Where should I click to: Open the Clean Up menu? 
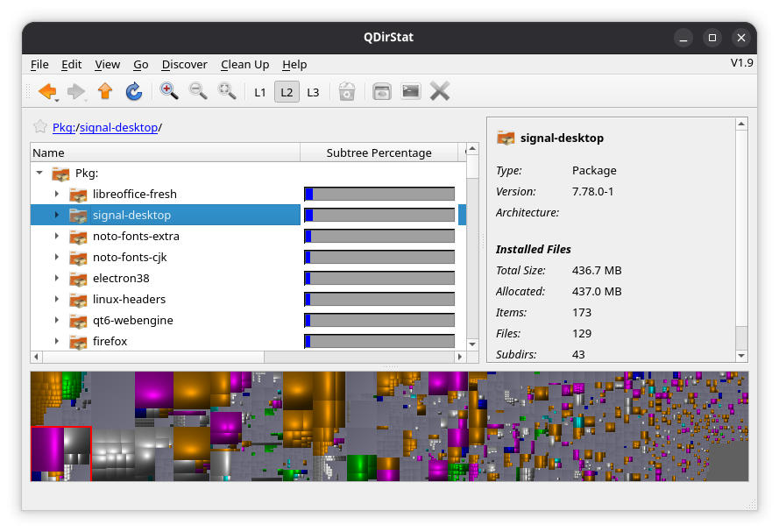pos(245,65)
